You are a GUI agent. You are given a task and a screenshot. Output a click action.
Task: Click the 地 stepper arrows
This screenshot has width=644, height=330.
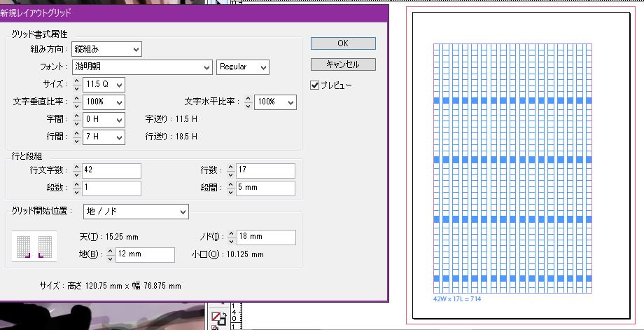tap(110, 255)
